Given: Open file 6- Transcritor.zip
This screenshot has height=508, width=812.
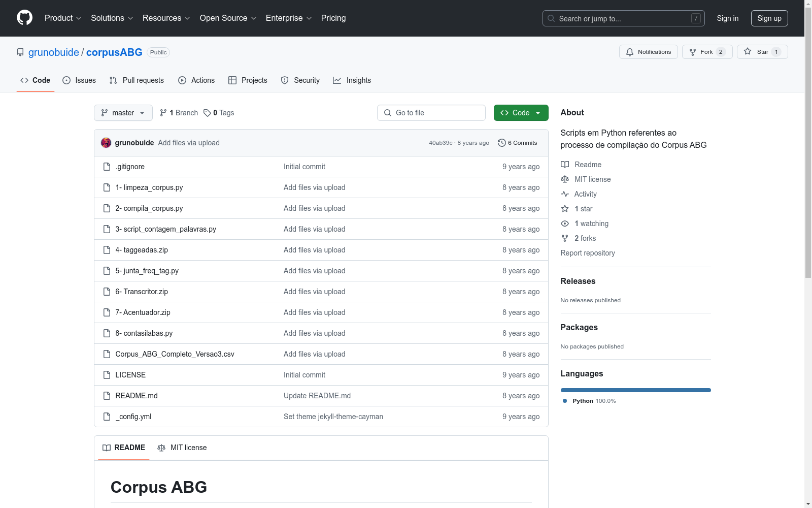Looking at the screenshot, I should 142,292.
